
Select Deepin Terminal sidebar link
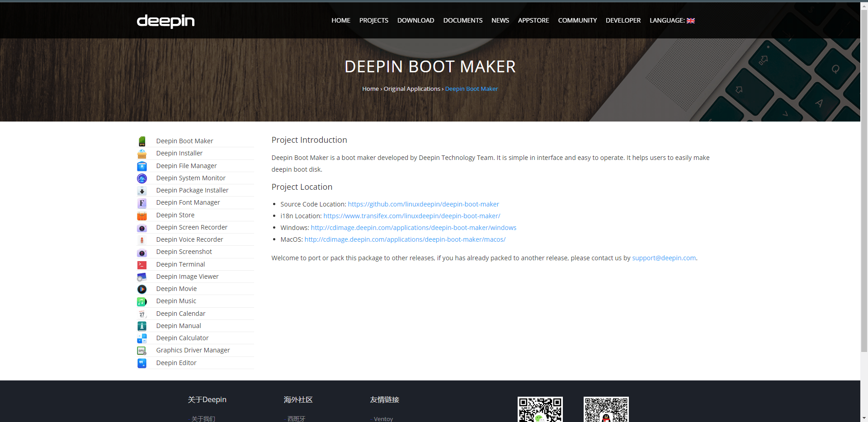coord(180,264)
